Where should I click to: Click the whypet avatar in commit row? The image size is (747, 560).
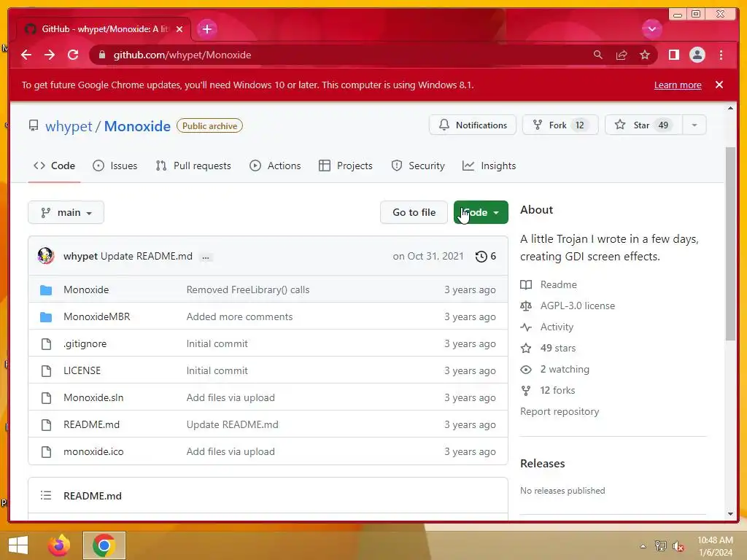[46, 256]
